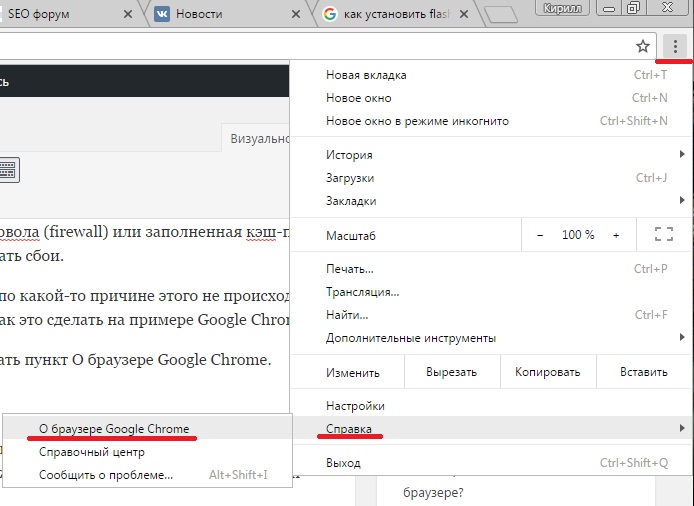Click the Вставить button
This screenshot has height=506, width=694.
click(644, 372)
